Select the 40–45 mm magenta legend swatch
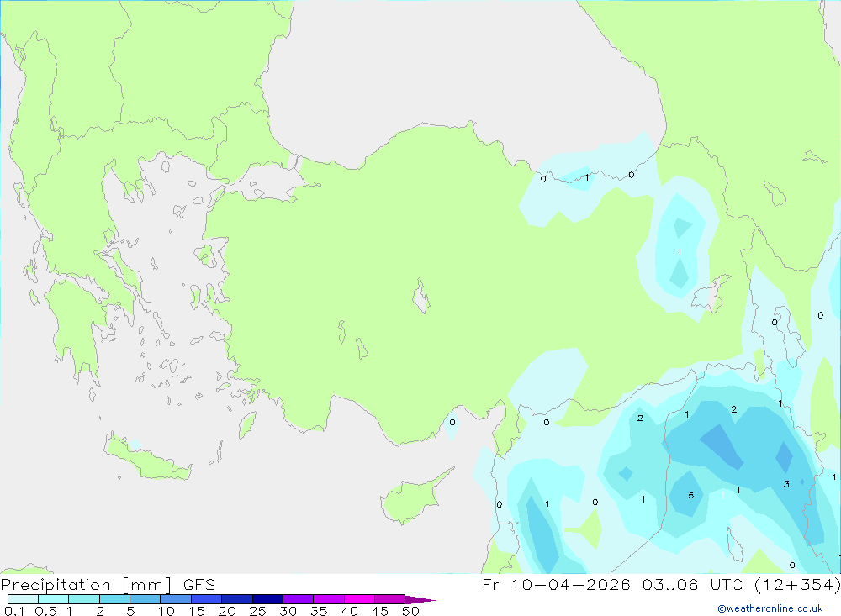The height and width of the screenshot is (616, 841). point(359,599)
